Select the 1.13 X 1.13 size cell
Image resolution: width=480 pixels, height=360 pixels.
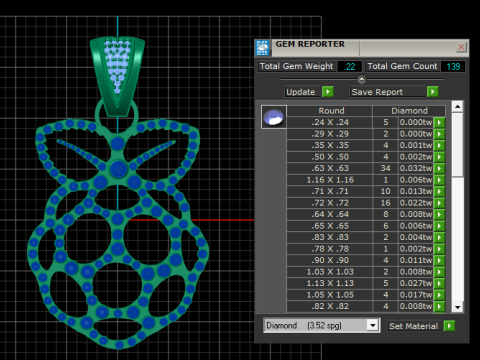click(330, 283)
